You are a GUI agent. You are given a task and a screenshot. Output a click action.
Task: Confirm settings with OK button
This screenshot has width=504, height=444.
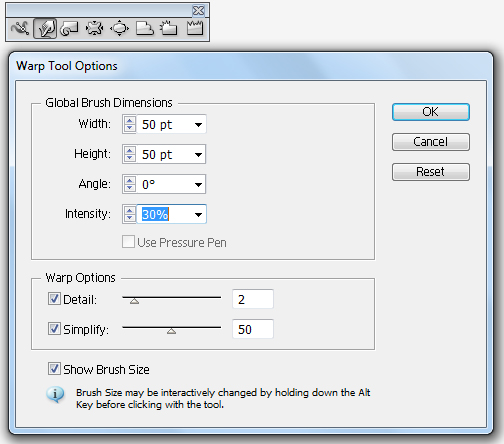(431, 112)
